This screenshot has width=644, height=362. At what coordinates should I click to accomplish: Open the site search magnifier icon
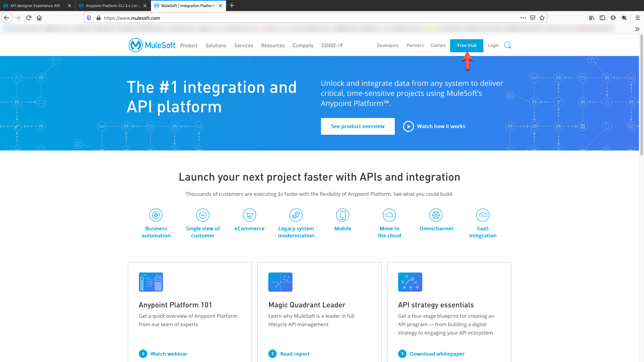507,45
